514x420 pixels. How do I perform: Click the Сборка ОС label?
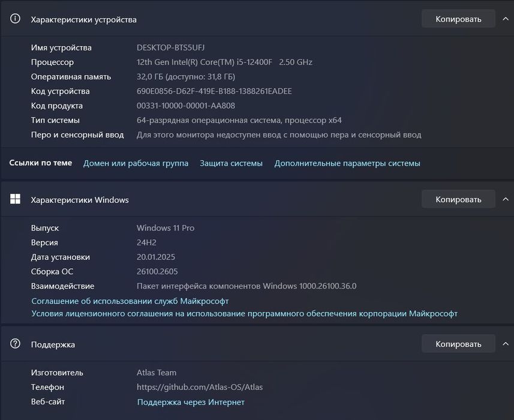tap(52, 271)
